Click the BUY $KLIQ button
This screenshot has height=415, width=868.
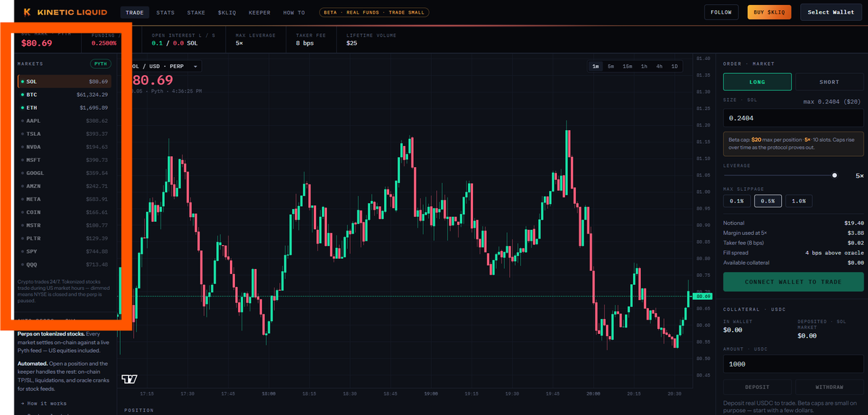[x=769, y=12]
